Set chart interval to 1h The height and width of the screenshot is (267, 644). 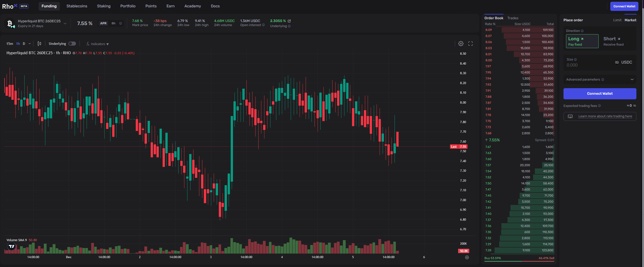pos(18,44)
